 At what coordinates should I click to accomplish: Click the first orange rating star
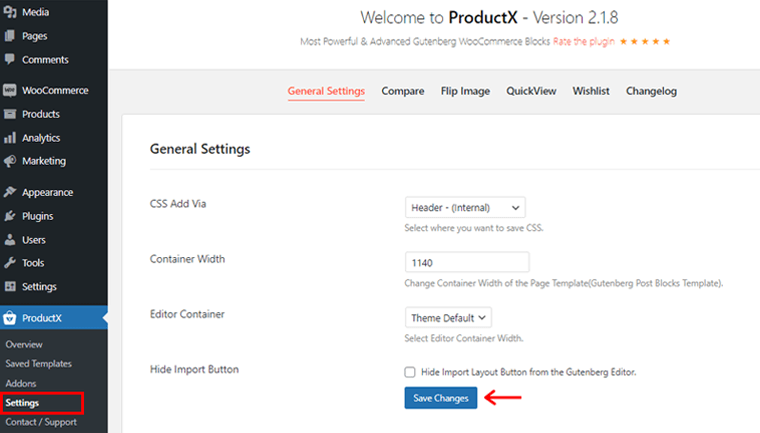click(623, 42)
